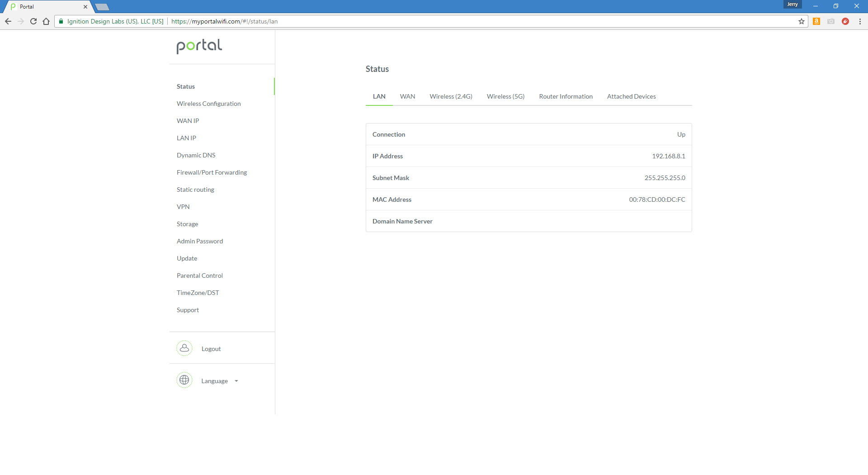Open Storage settings page
868x475 pixels.
(188, 224)
